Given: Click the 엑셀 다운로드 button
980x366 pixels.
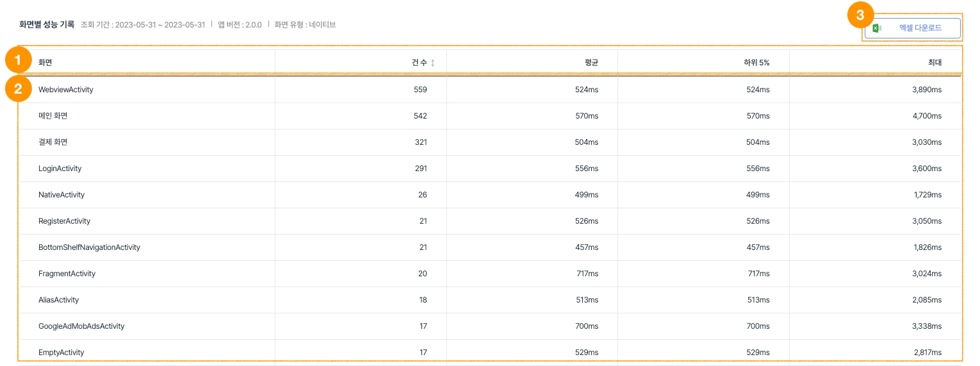Looking at the screenshot, I should click(912, 28).
